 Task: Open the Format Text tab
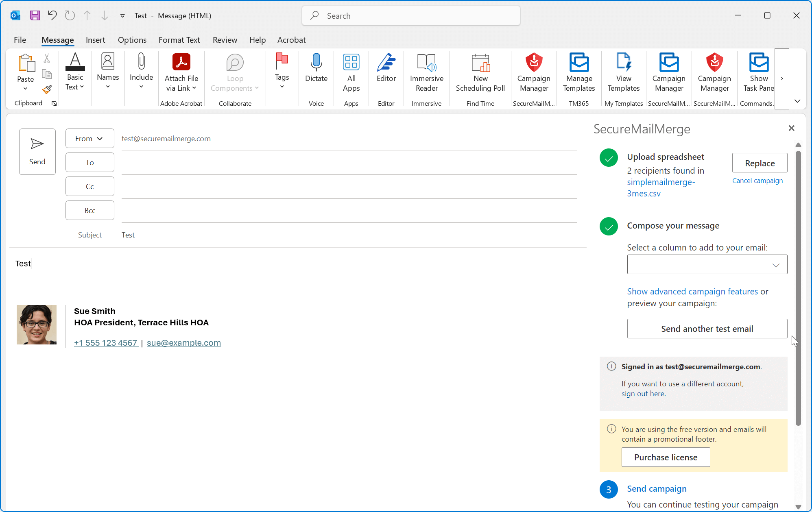(x=179, y=40)
